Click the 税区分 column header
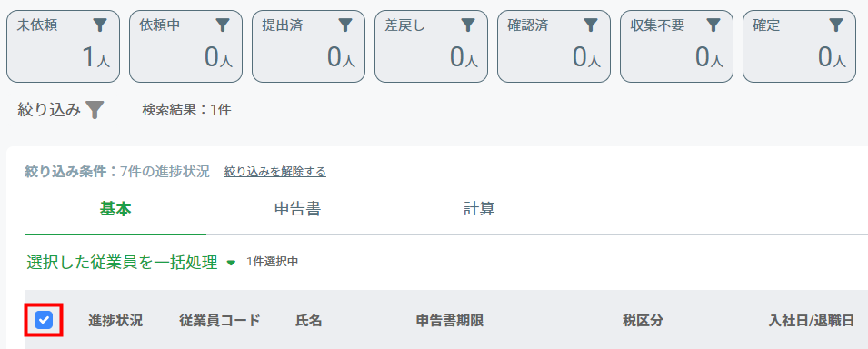This screenshot has height=349, width=868. (643, 321)
